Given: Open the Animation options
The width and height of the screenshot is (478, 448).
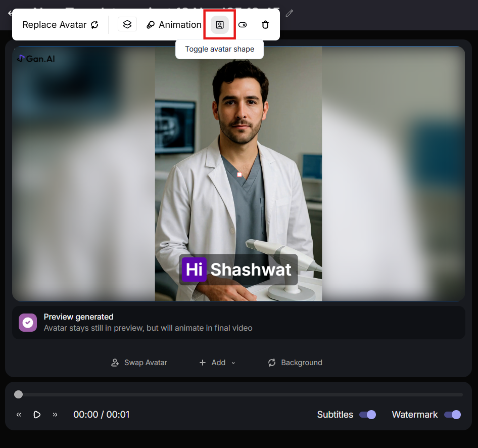Looking at the screenshot, I should tap(174, 25).
